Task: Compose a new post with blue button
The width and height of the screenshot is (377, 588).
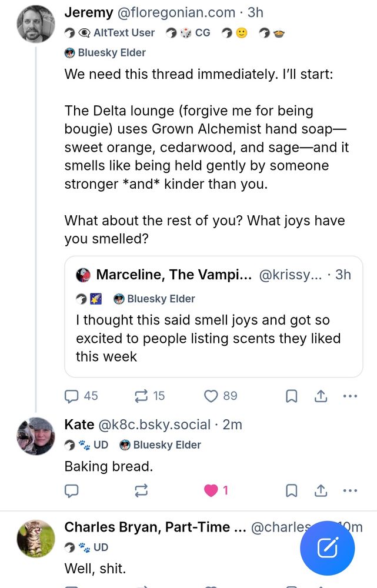Action: click(327, 548)
